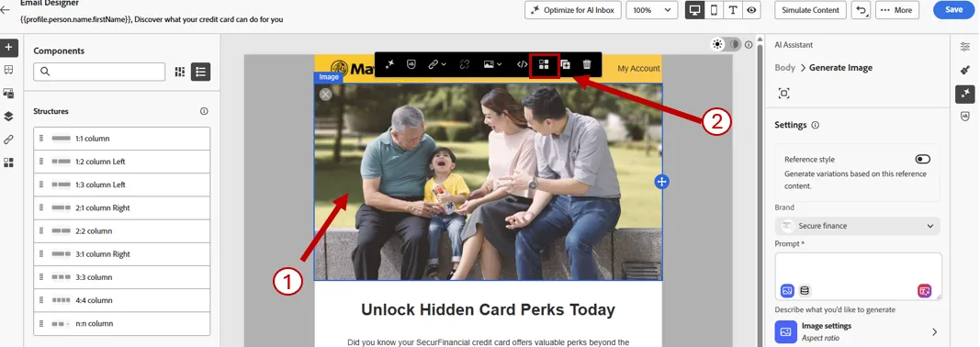Open image source dropdown in image toolbar
980x347 pixels.
492,63
